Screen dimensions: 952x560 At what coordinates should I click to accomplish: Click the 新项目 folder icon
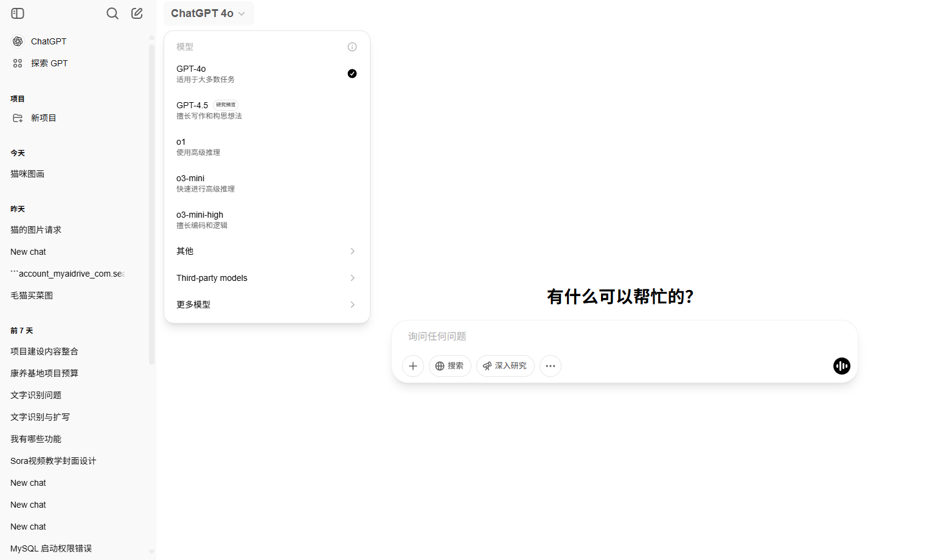(18, 117)
